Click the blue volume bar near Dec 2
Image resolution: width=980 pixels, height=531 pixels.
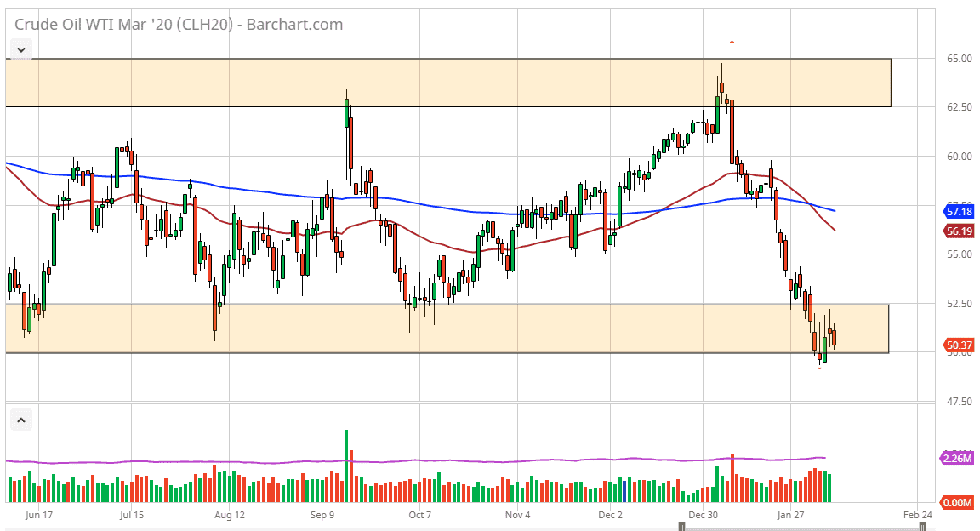pos(624,491)
